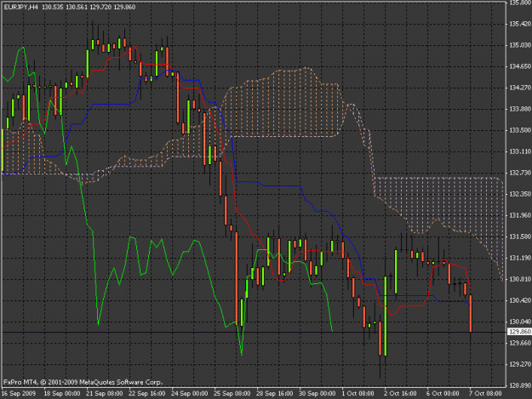The height and width of the screenshot is (399, 532).
Task: Click the 21 Sep 08:00 time label
Action: pyautogui.click(x=105, y=394)
